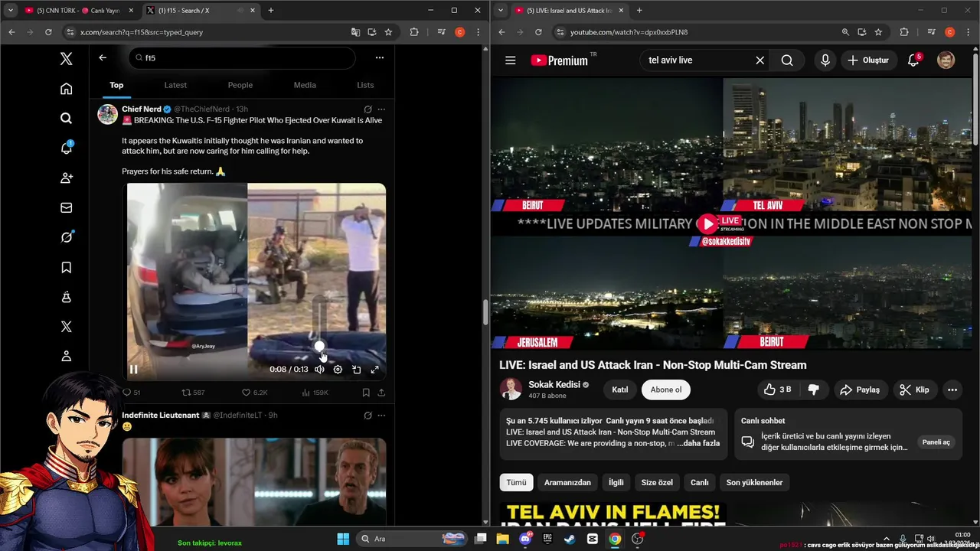
Task: Open Follow people icon in X sidebar
Action: 67,178
